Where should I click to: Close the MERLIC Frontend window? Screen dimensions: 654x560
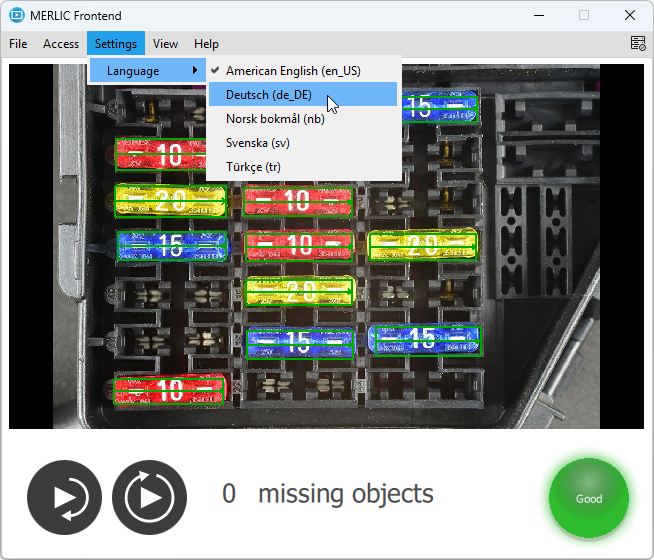pyautogui.click(x=629, y=15)
